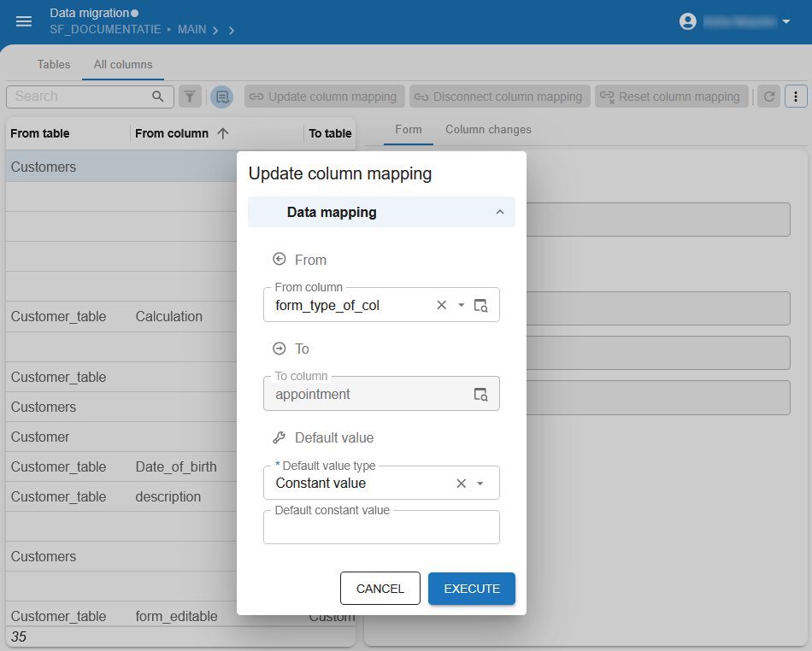Click the CANCEL button
This screenshot has height=651, width=812.
[380, 589]
